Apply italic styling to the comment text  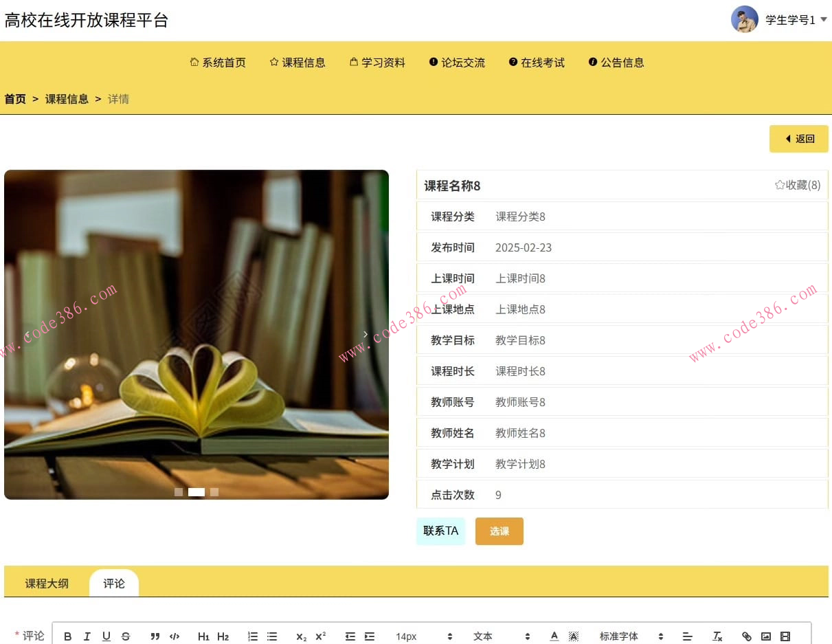click(87, 636)
